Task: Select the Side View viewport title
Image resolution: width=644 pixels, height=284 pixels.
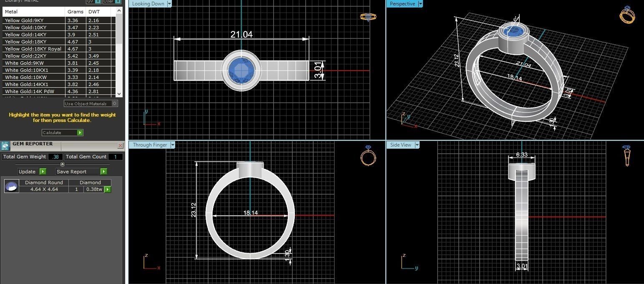Action: tap(400, 145)
